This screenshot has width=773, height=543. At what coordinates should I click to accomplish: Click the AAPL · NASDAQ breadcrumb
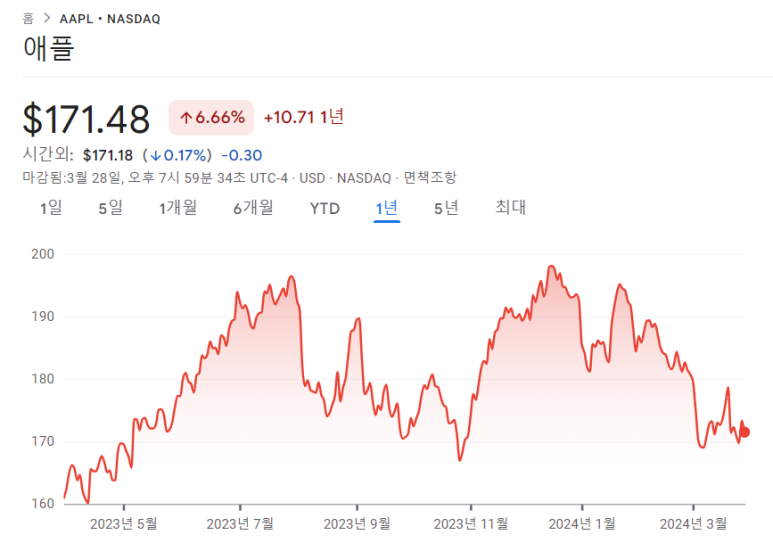point(110,19)
